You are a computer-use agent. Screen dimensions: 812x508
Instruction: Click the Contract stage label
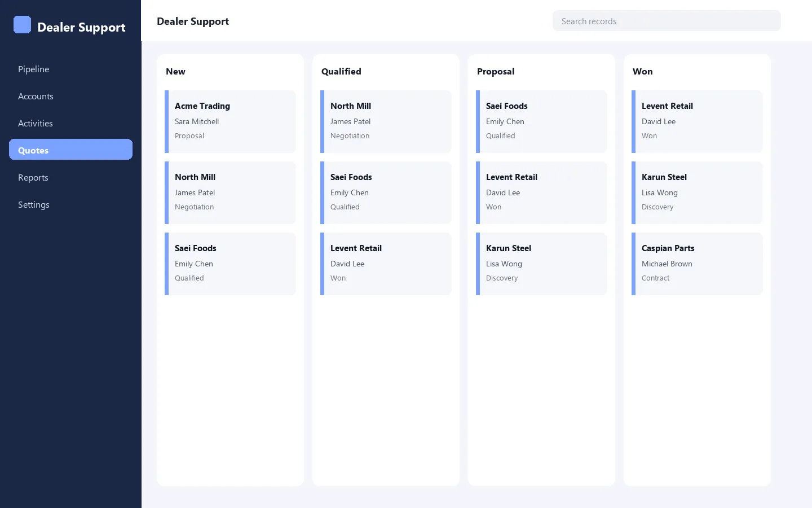655,278
